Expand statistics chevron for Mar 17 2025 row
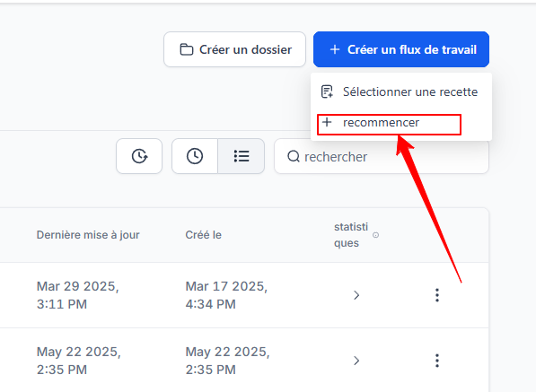Image resolution: width=536 pixels, height=392 pixels. coord(356,295)
